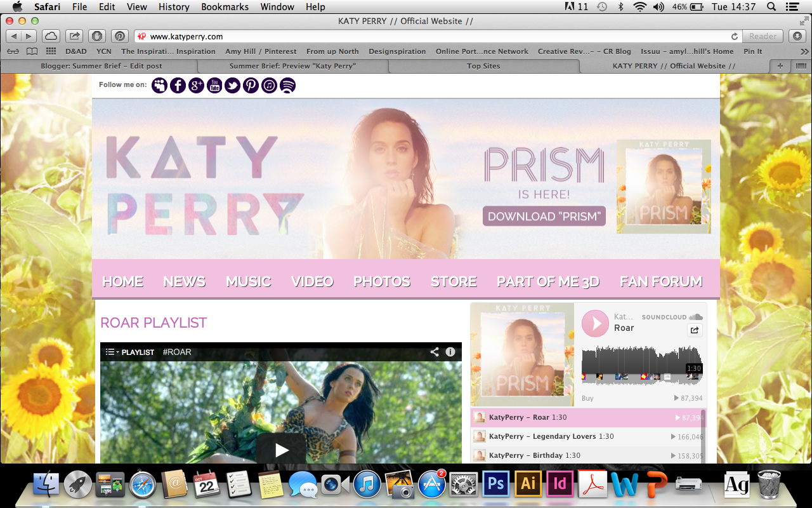Click the Buy link in SoundCloud widget
The image size is (812, 508).
(587, 398)
